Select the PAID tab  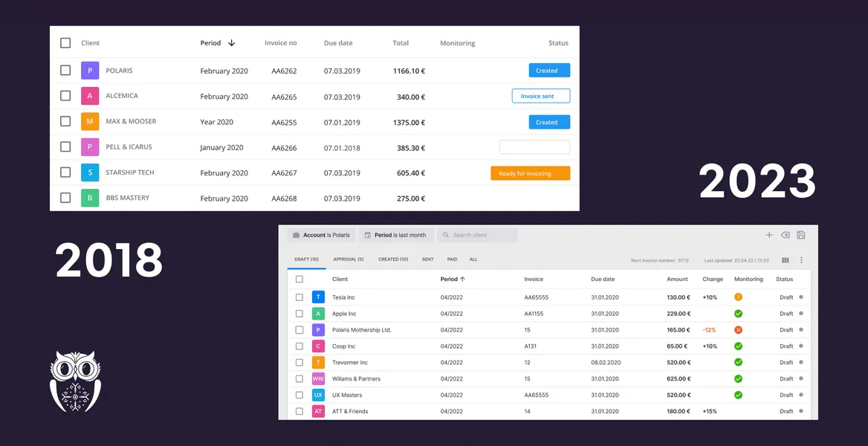[x=452, y=259]
